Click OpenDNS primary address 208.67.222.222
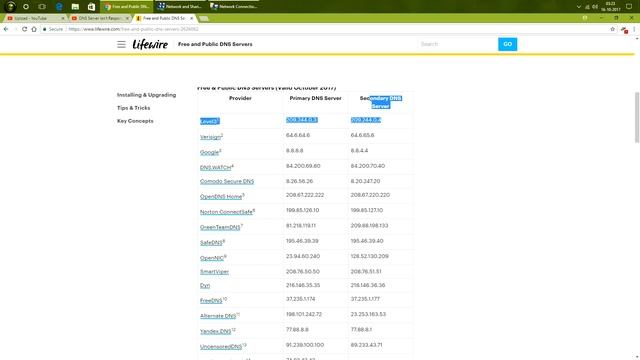Viewport: 640px width, 360px height. (305, 195)
